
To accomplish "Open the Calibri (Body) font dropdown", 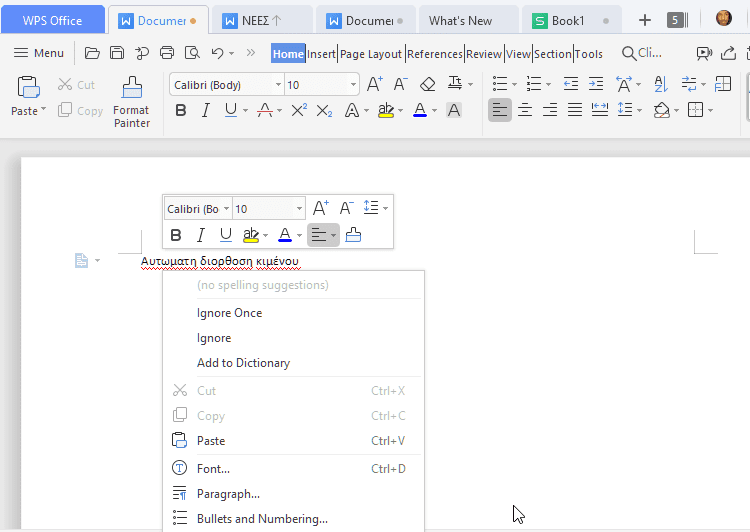I will (278, 85).
